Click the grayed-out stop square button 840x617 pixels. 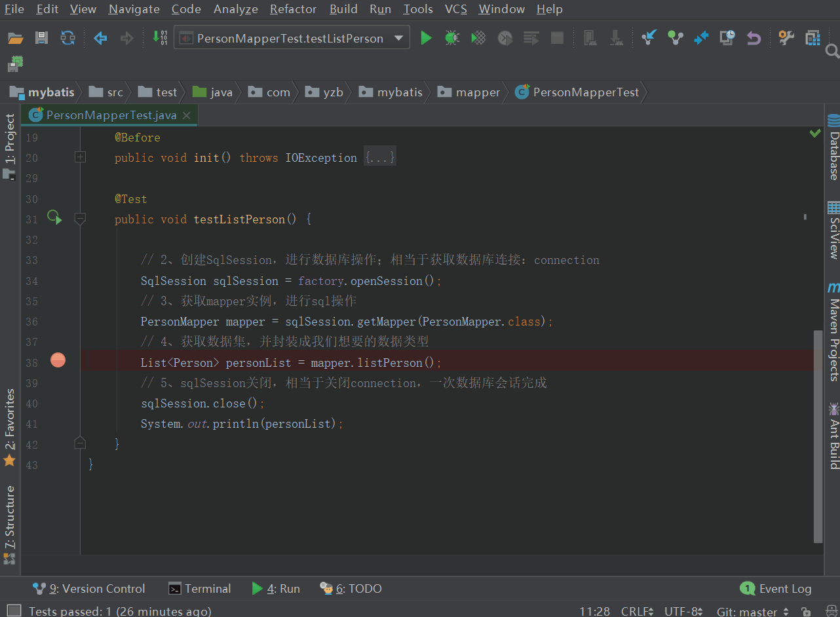pos(558,38)
